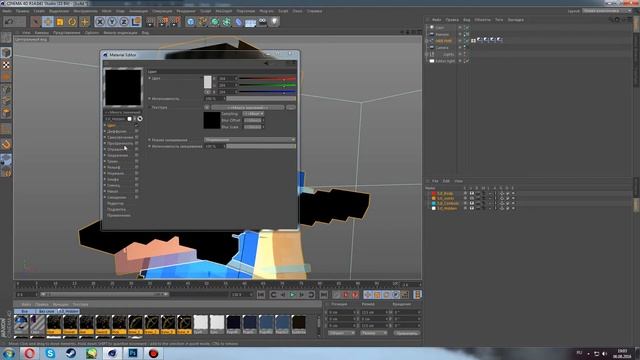The image size is (640, 360).
Task: Add a light object from toolbar
Action: click(274, 21)
